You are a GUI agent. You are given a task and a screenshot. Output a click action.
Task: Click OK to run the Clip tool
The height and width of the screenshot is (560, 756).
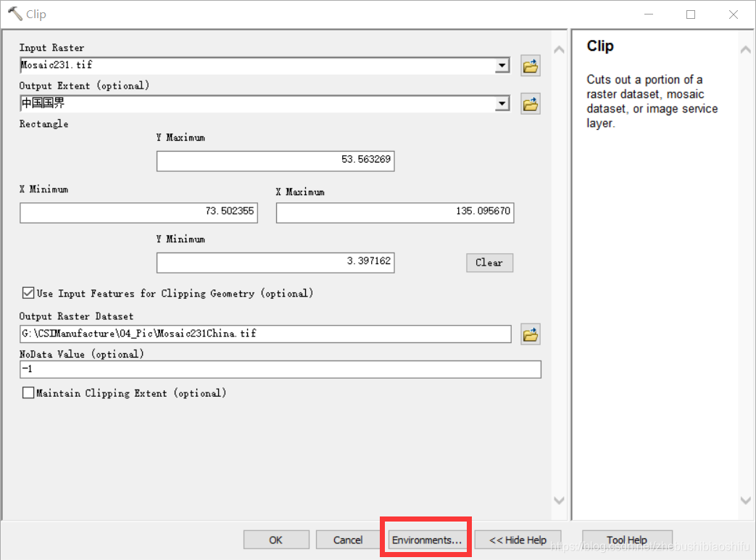click(x=275, y=540)
